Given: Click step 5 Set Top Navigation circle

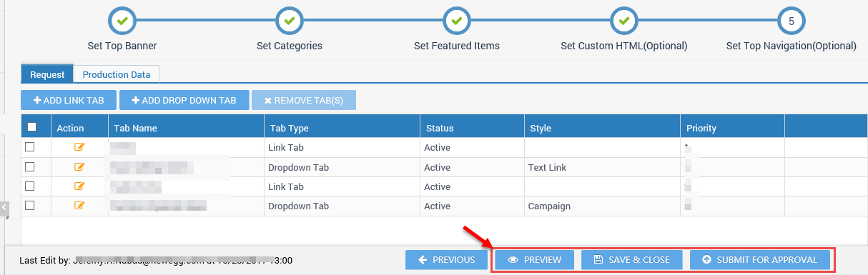Looking at the screenshot, I should 791,21.
